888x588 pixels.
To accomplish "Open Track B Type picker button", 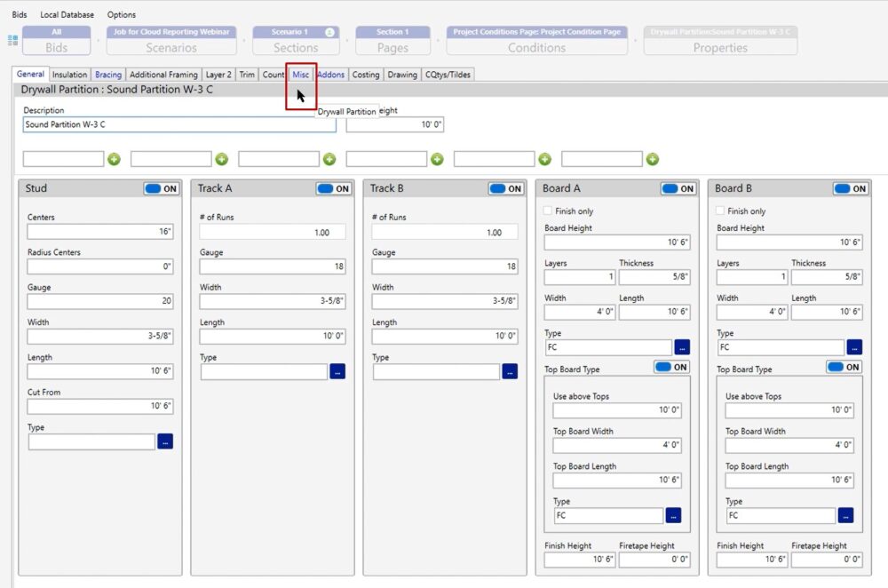I will click(510, 371).
